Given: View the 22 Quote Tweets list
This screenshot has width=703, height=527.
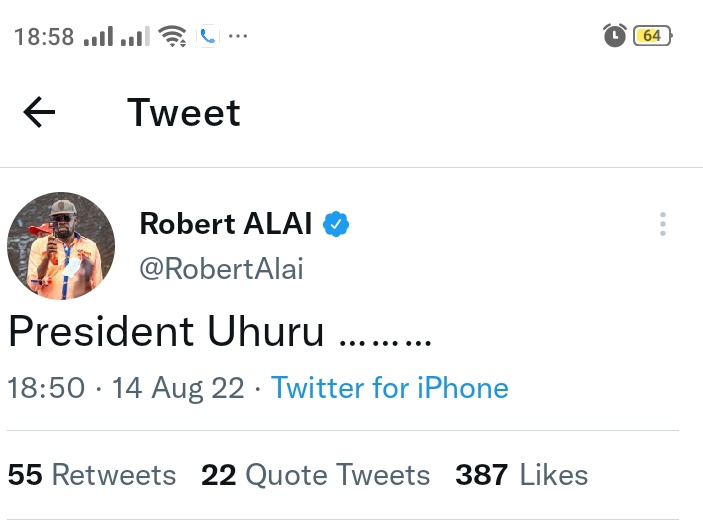Looking at the screenshot, I should [x=315, y=475].
